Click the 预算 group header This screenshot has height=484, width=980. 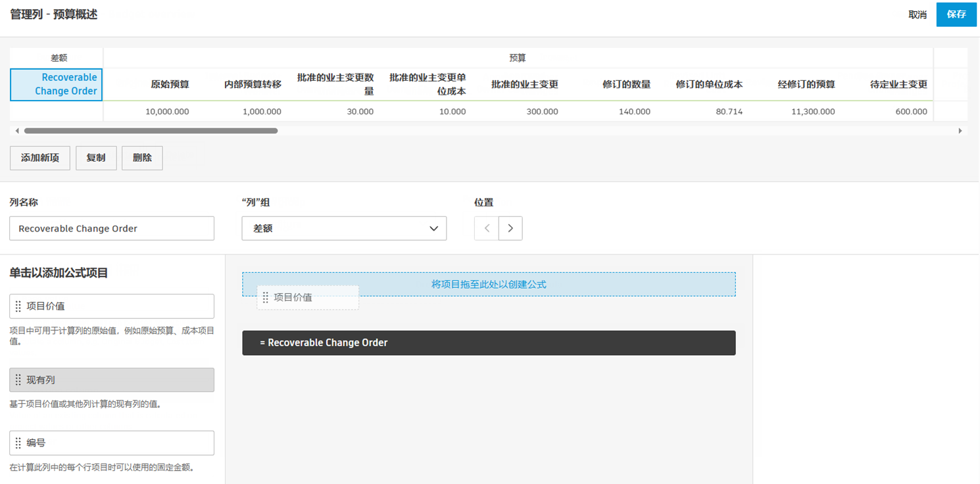pyautogui.click(x=518, y=57)
